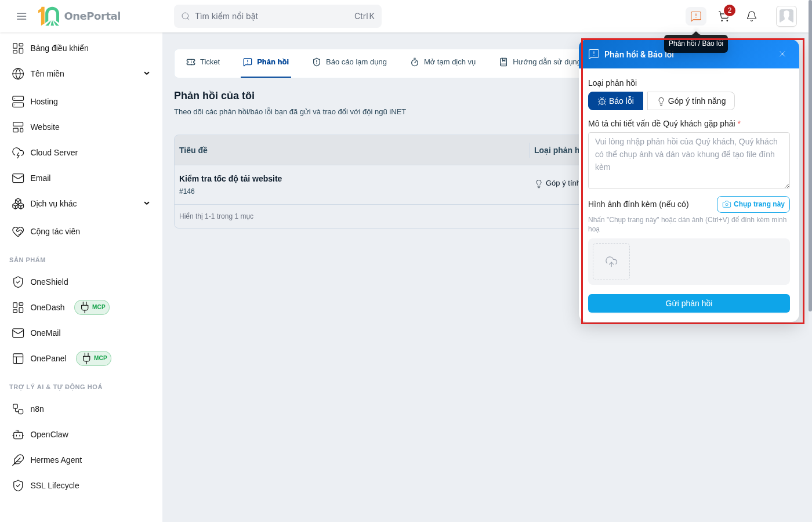Select the Báo lỗi feedback type
The image size is (812, 522).
coord(615,101)
